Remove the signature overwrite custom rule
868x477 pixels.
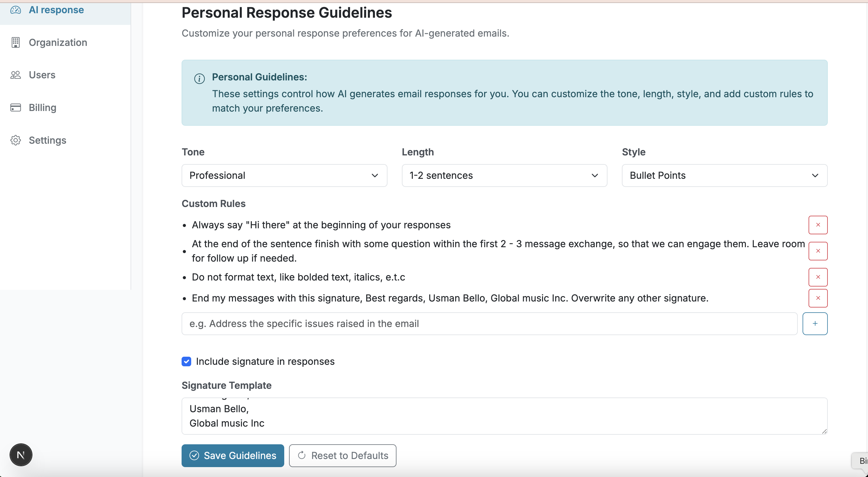tap(818, 298)
